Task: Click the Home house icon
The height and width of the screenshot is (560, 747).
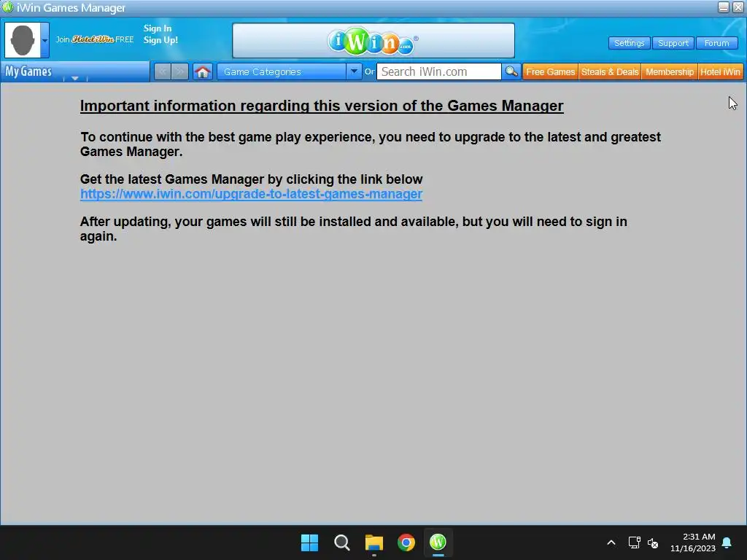Action: (x=203, y=72)
